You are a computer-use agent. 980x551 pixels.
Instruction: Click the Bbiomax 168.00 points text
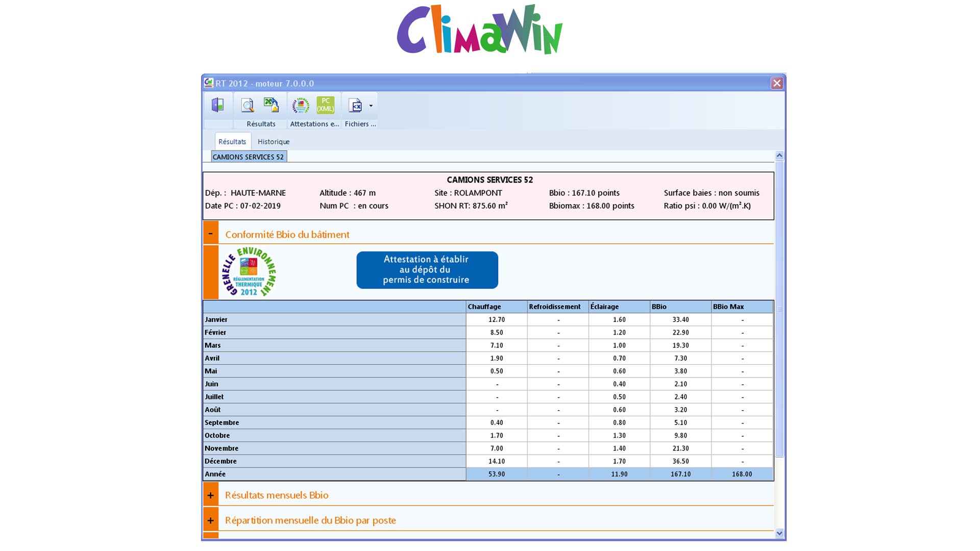[x=592, y=206]
